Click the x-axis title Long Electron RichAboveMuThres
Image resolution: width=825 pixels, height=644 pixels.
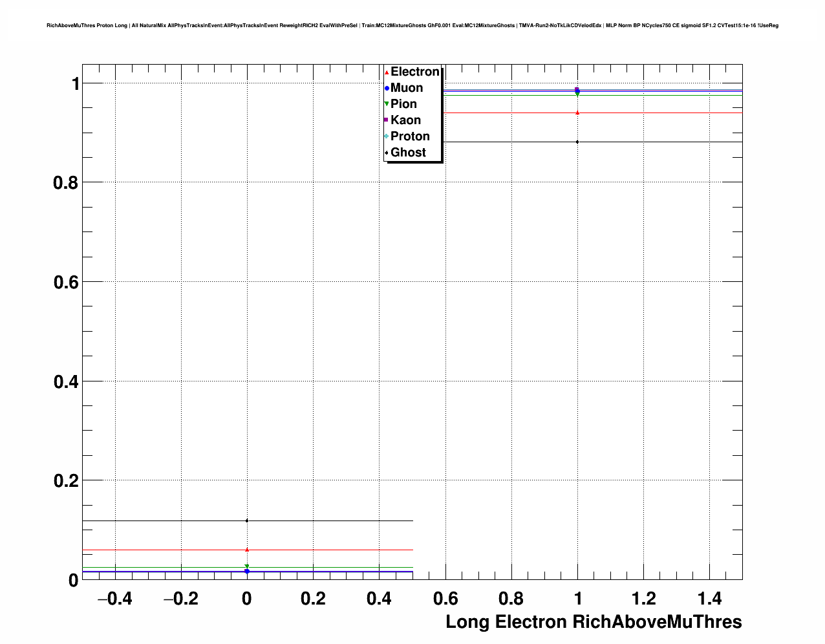point(594,622)
